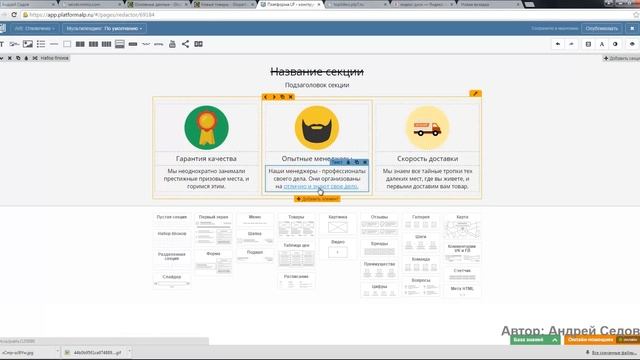Select the Image element icon in toolbar
Screen dimensions: 640x360
[28, 44]
